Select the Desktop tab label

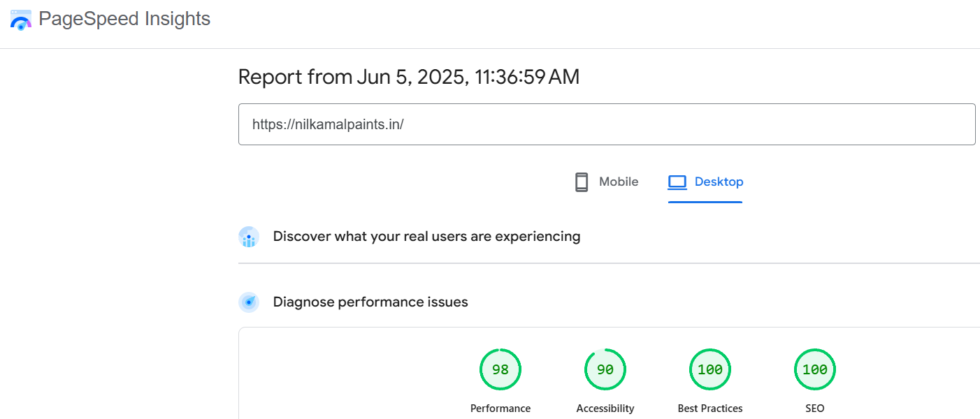pyautogui.click(x=719, y=182)
